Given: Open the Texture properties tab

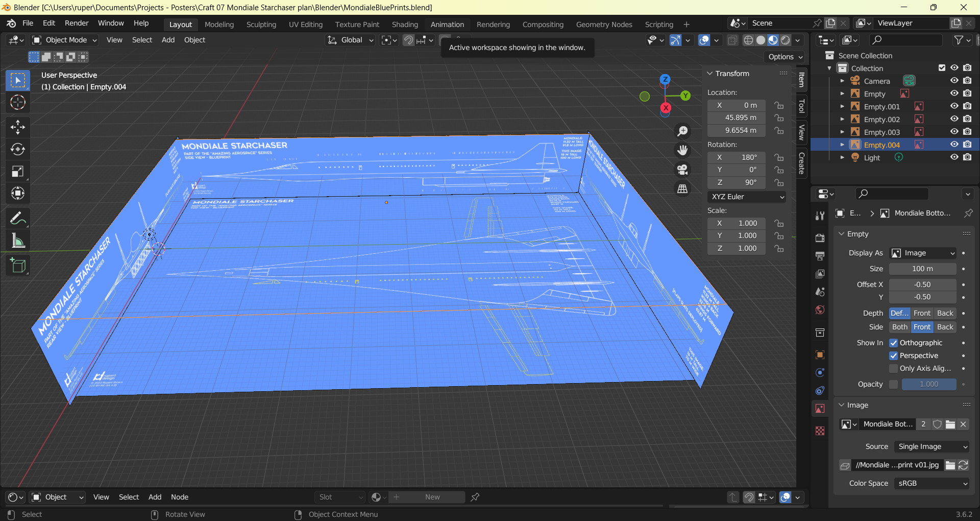Looking at the screenshot, I should [x=820, y=431].
